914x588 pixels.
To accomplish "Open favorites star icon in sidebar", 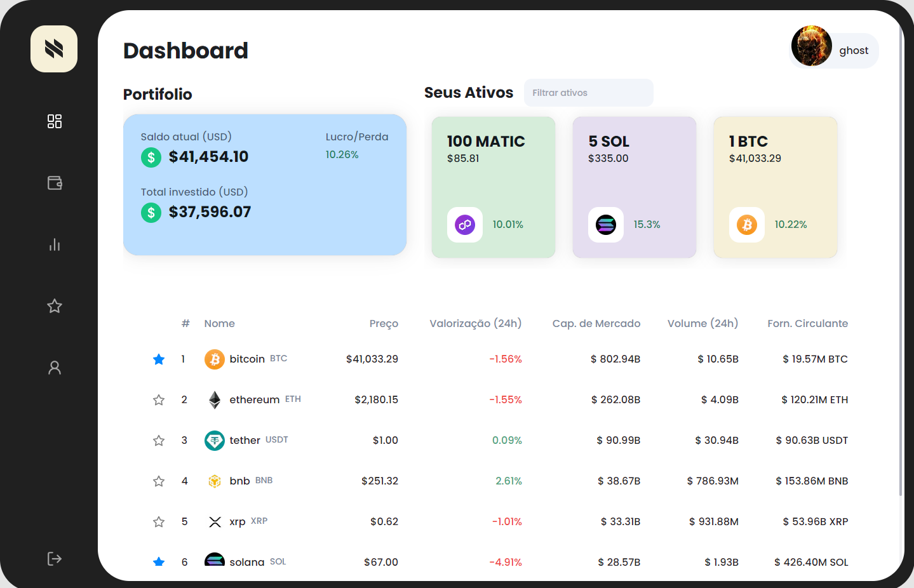I will (55, 306).
